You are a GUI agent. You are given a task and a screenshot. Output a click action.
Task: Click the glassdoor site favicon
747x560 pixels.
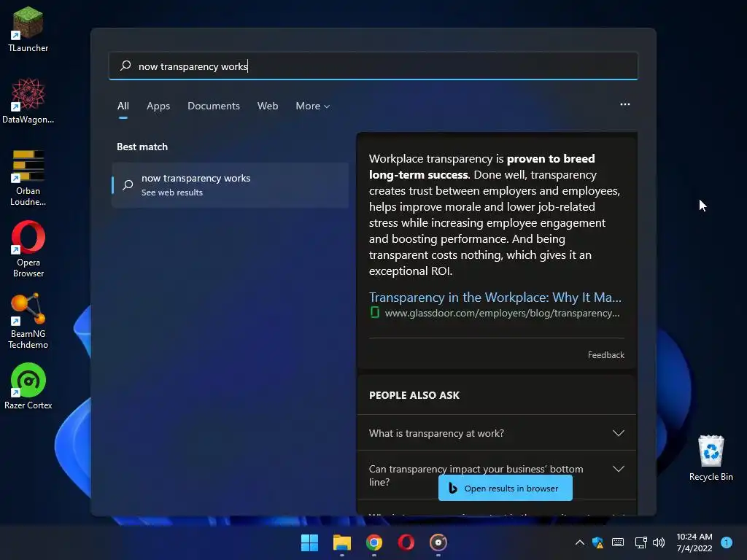tap(374, 312)
